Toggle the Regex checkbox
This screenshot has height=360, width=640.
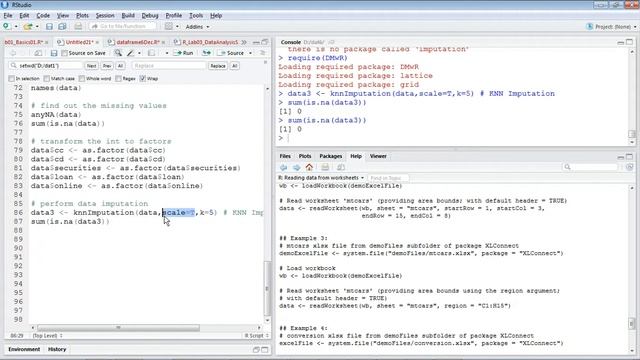[118, 78]
